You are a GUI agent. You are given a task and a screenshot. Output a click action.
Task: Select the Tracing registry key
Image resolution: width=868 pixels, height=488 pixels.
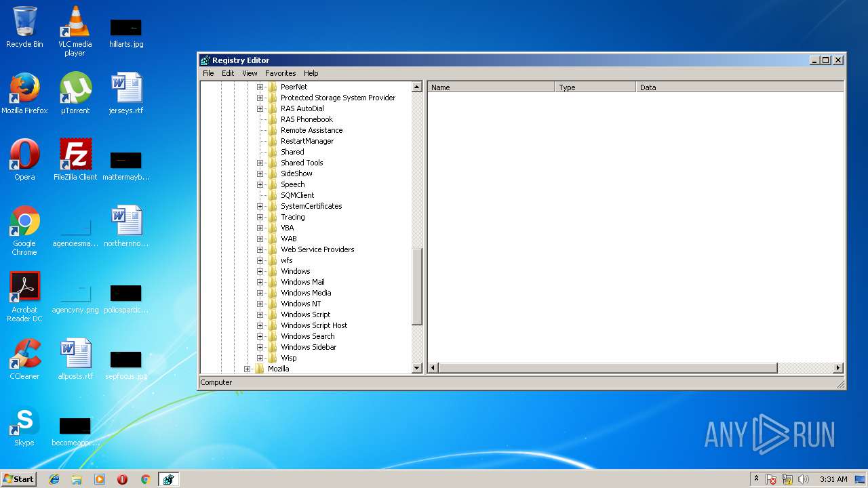point(293,217)
